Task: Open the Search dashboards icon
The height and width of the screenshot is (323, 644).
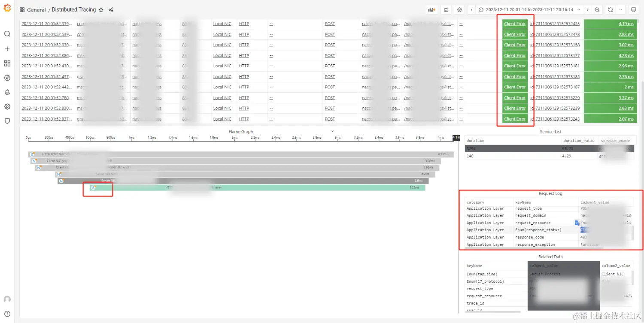Action: (x=7, y=33)
